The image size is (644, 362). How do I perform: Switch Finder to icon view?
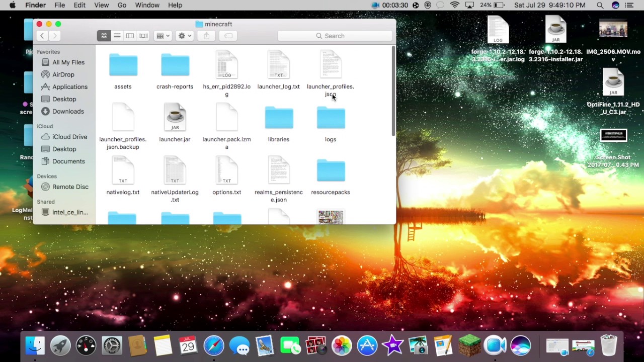tap(104, 36)
